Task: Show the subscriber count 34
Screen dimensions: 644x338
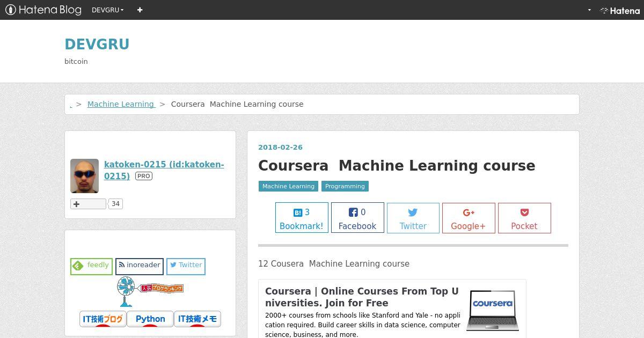Action: point(115,204)
